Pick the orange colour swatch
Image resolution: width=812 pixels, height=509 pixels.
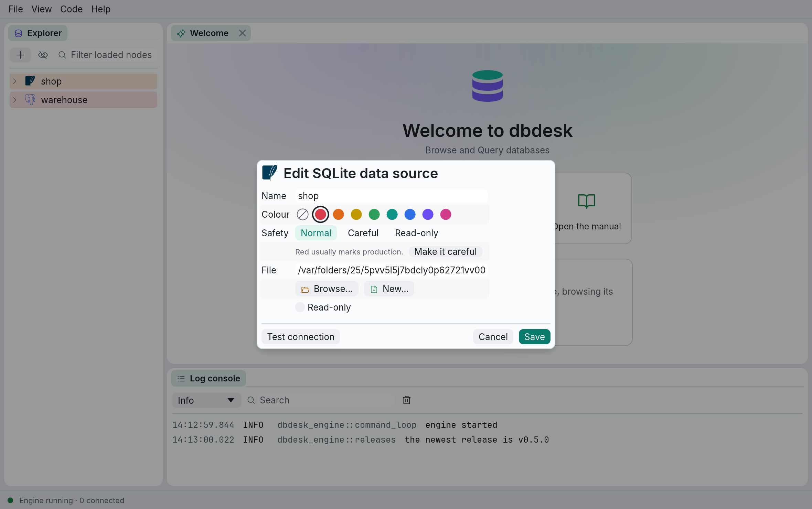click(338, 215)
